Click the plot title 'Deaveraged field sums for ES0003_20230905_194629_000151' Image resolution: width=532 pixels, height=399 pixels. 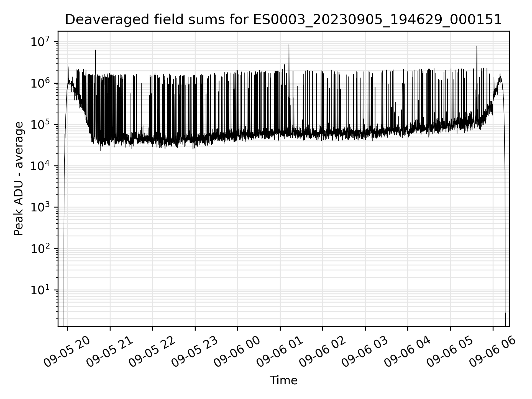click(283, 20)
